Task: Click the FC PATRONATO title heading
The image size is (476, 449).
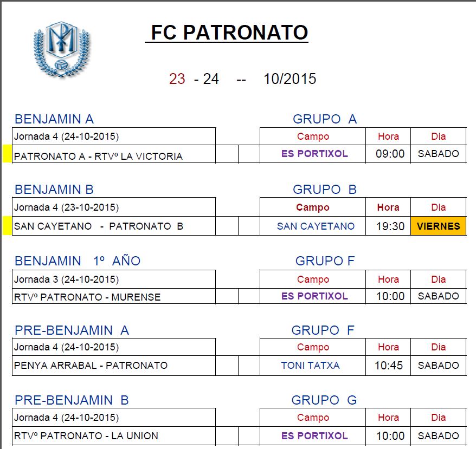Action: 229,32
